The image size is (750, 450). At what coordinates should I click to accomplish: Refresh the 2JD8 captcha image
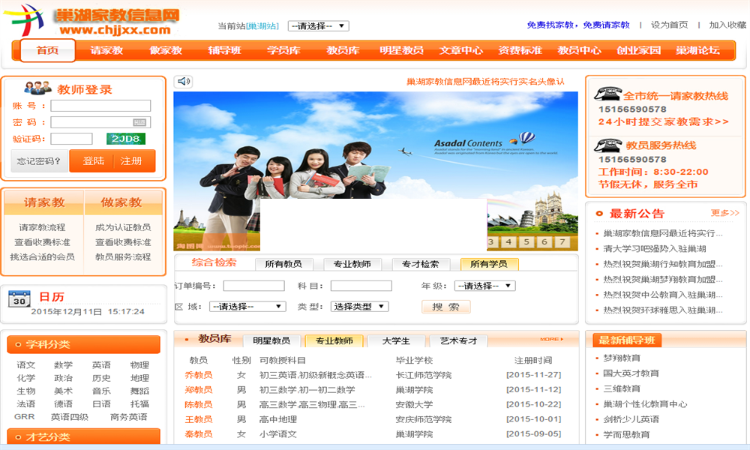[x=126, y=139]
